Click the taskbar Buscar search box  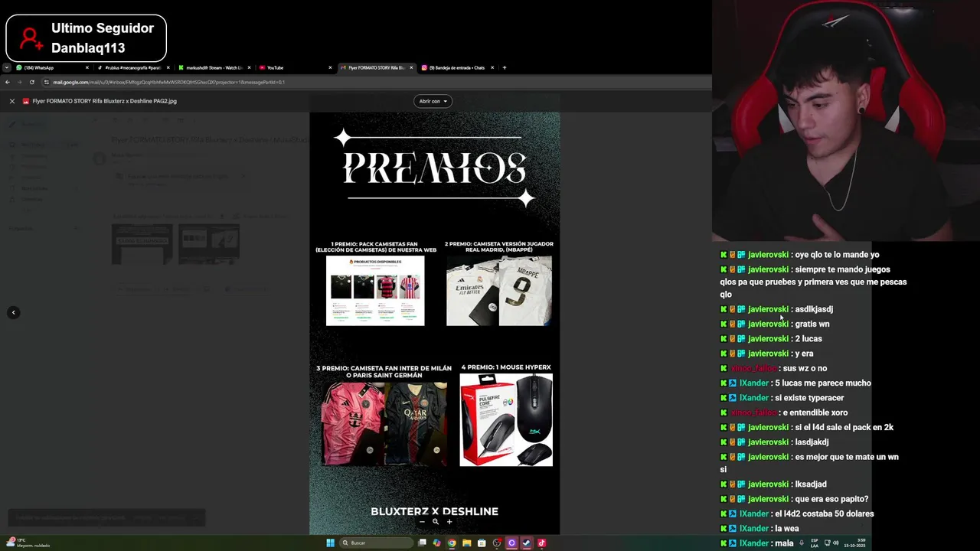click(x=377, y=543)
